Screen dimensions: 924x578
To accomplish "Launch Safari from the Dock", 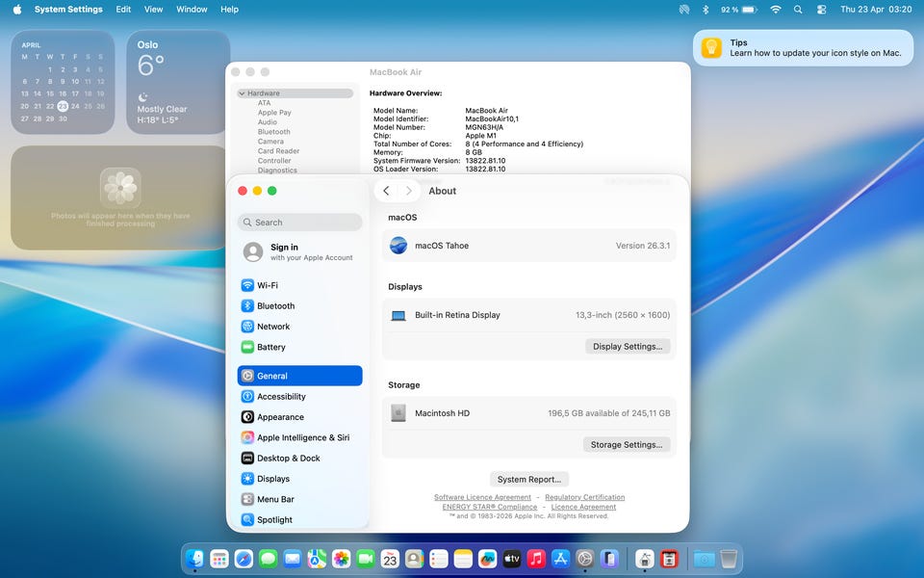I will point(244,558).
